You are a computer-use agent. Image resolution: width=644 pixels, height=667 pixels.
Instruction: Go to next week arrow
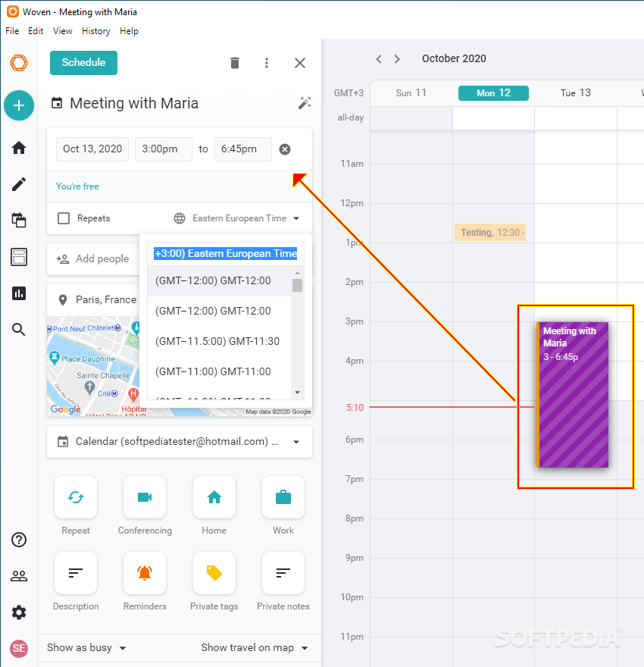pos(397,58)
